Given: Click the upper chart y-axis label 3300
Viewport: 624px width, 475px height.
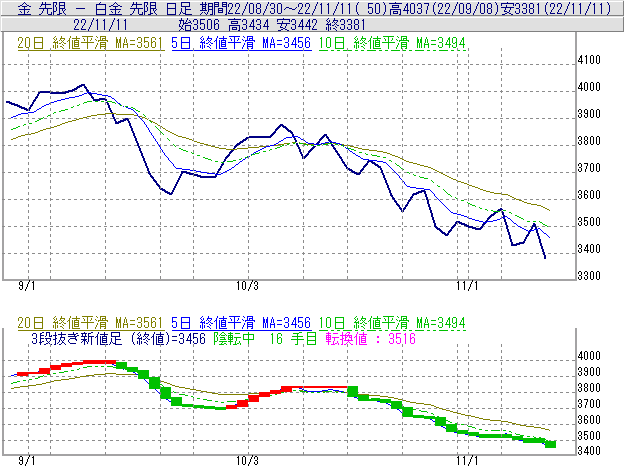Looking at the screenshot, I should (589, 276).
